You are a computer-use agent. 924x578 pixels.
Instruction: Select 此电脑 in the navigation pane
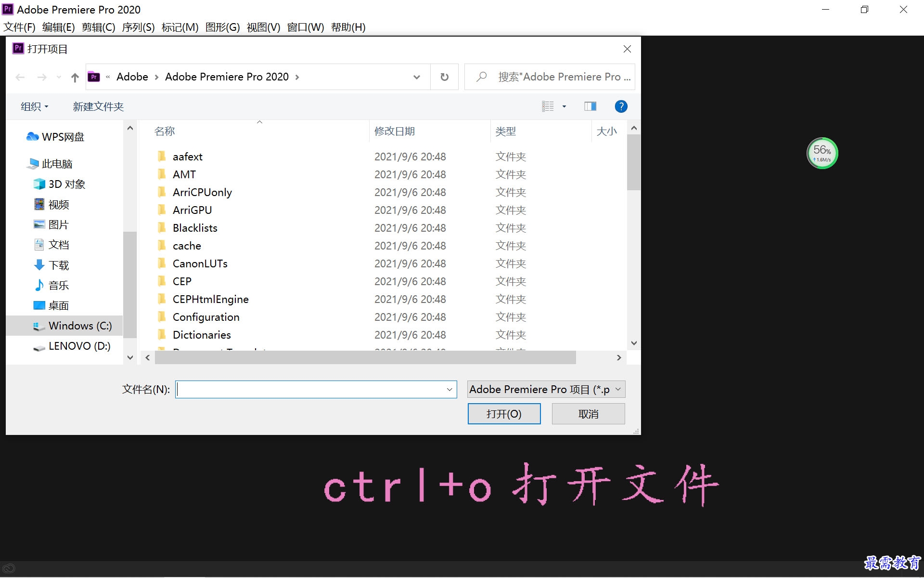tap(50, 164)
